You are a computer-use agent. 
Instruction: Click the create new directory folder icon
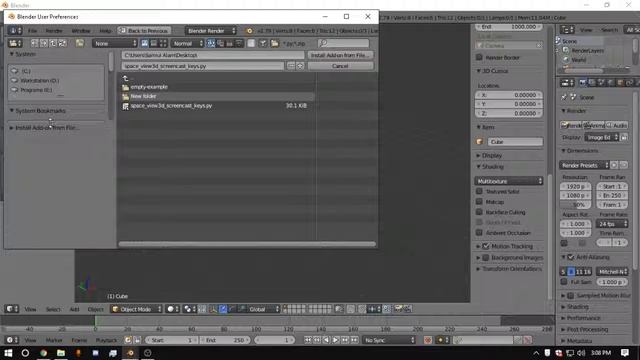[x=80, y=43]
